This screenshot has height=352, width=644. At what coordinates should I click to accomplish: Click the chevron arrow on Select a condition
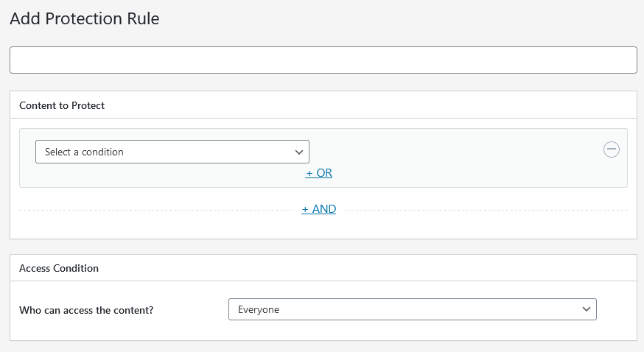(x=299, y=152)
